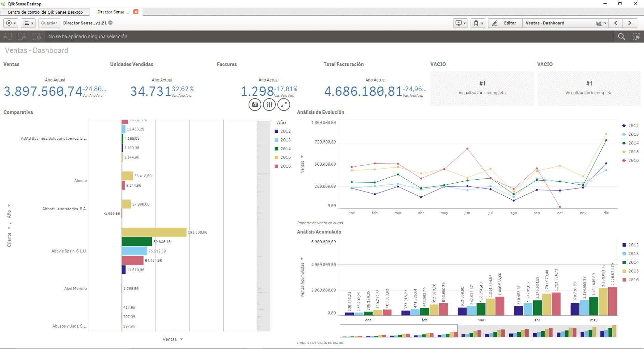Select Abbvie Spain, S.L.U. client label
644x349 pixels.
pyautogui.click(x=69, y=251)
